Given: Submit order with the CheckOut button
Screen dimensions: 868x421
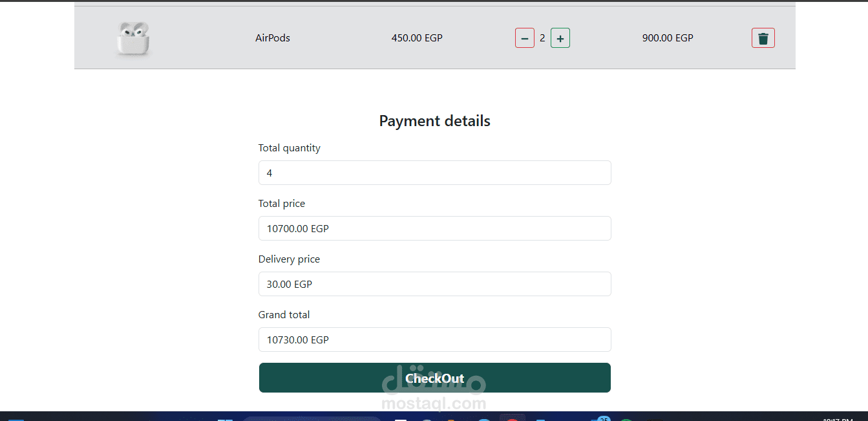Looking at the screenshot, I should (x=435, y=378).
